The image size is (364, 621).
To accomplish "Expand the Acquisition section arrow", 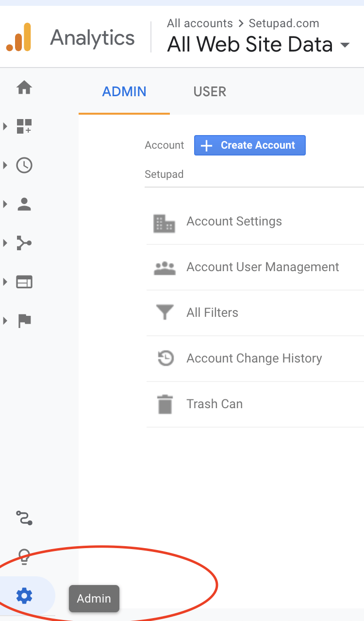I will pyautogui.click(x=5, y=243).
